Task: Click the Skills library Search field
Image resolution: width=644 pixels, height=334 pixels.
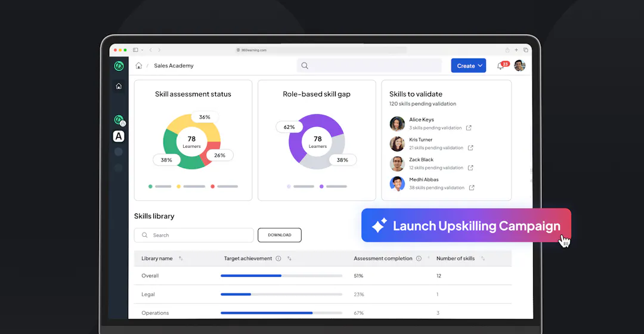Action: pyautogui.click(x=194, y=235)
